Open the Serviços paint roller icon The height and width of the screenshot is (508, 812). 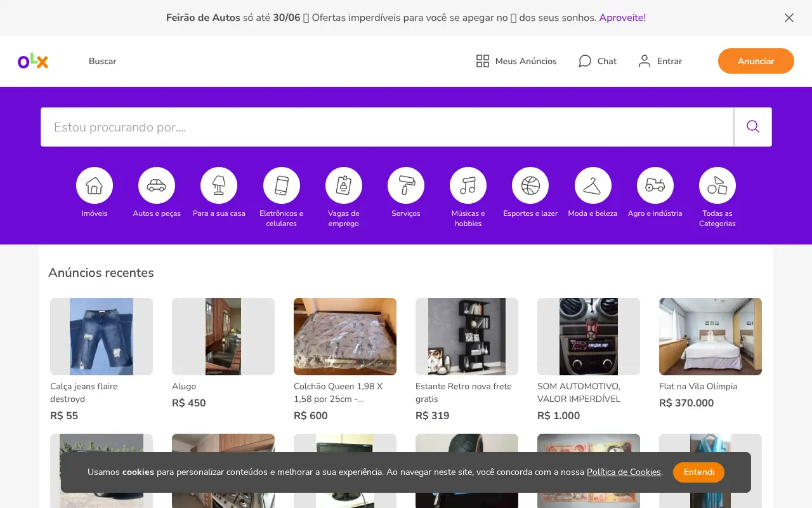point(406,185)
